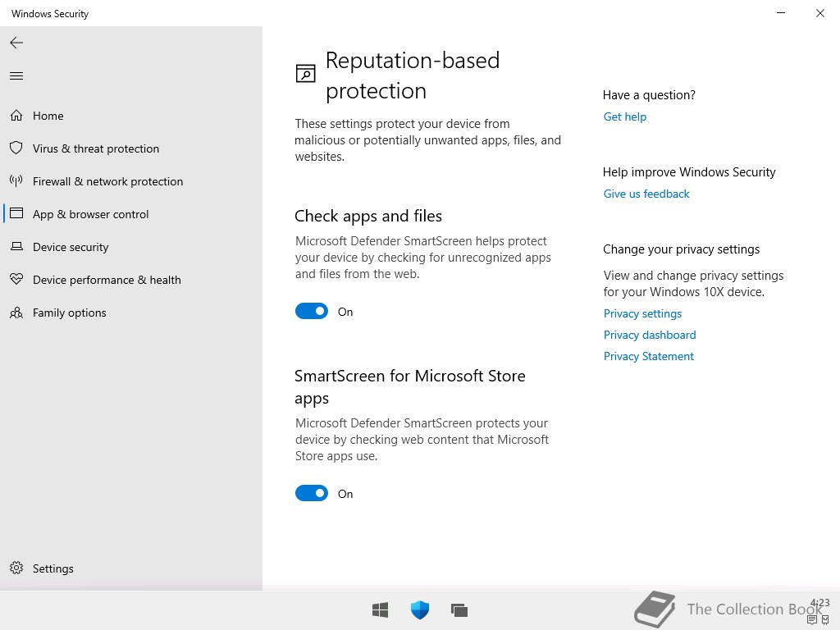840x630 pixels.
Task: Click the Reputation-based protection heading
Action: tap(413, 75)
